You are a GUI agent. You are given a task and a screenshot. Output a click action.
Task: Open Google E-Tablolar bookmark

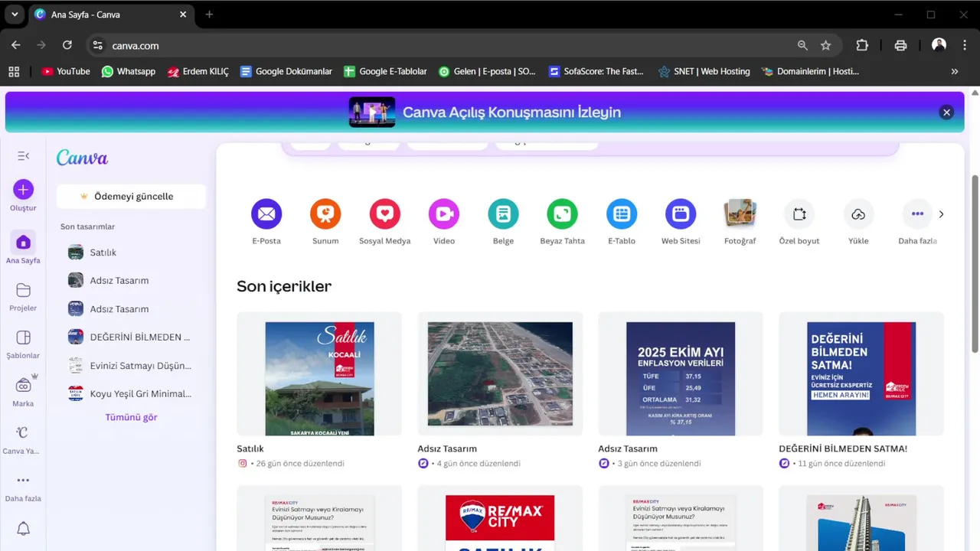pos(385,71)
